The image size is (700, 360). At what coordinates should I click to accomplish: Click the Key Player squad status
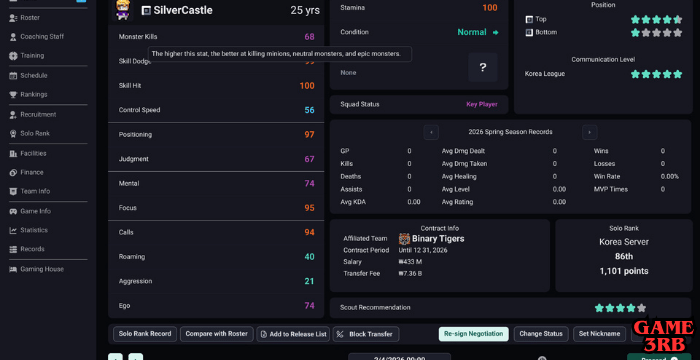(482, 105)
